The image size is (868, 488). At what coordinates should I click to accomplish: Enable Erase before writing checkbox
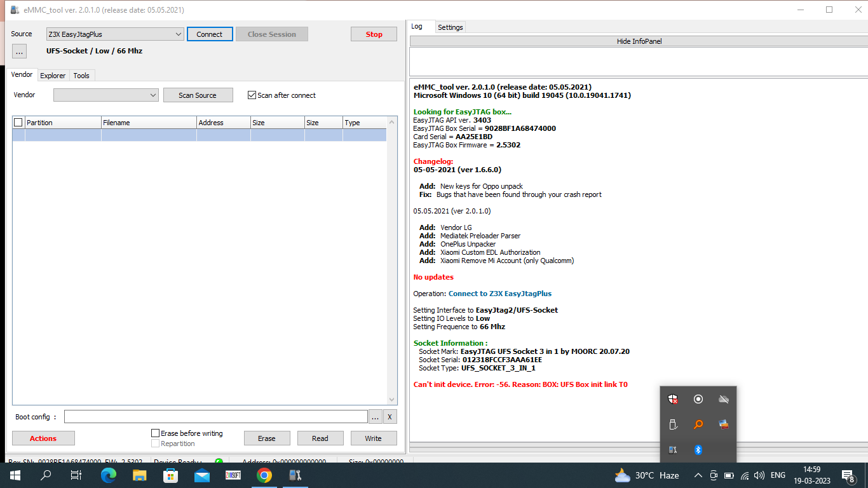pos(155,433)
